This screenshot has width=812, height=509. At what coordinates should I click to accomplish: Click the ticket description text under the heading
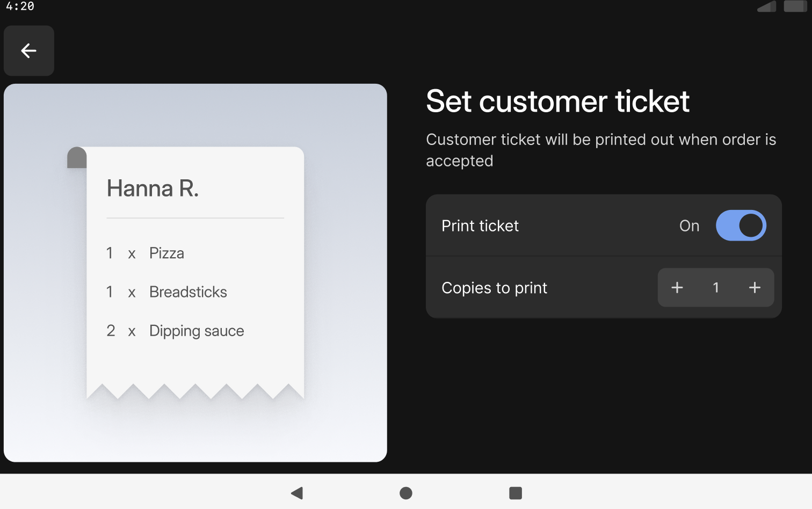point(600,150)
